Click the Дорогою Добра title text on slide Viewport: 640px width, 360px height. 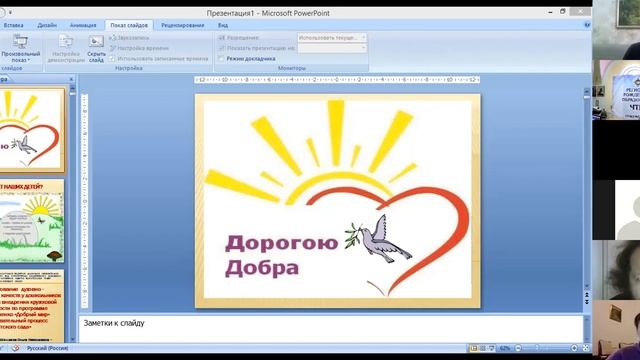coord(281,256)
